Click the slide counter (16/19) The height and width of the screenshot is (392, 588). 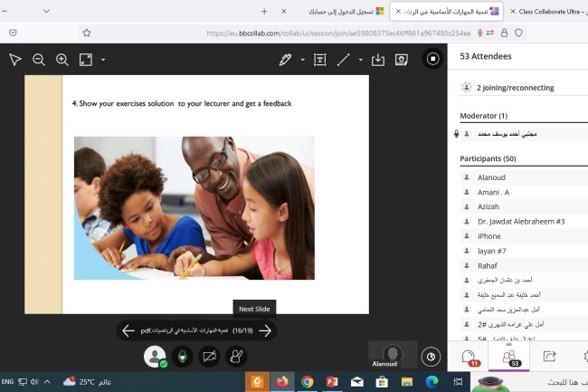tap(242, 330)
